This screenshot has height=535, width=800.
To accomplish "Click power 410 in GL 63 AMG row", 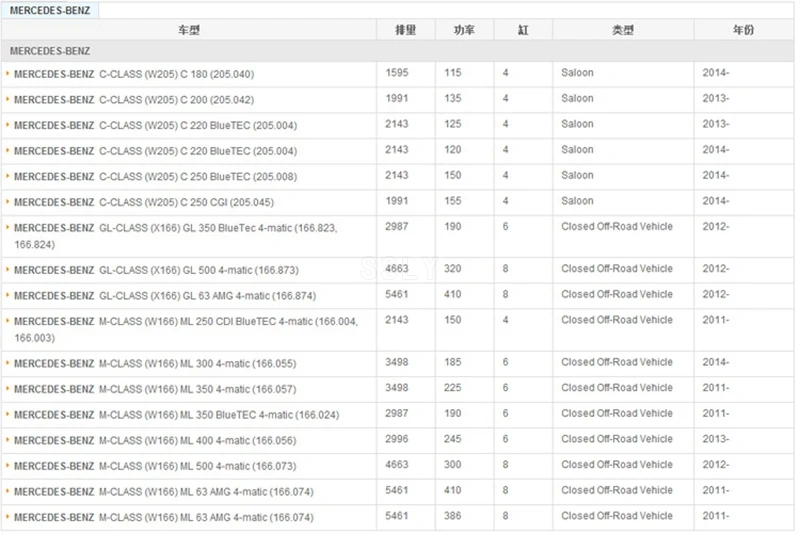I will point(453,294).
